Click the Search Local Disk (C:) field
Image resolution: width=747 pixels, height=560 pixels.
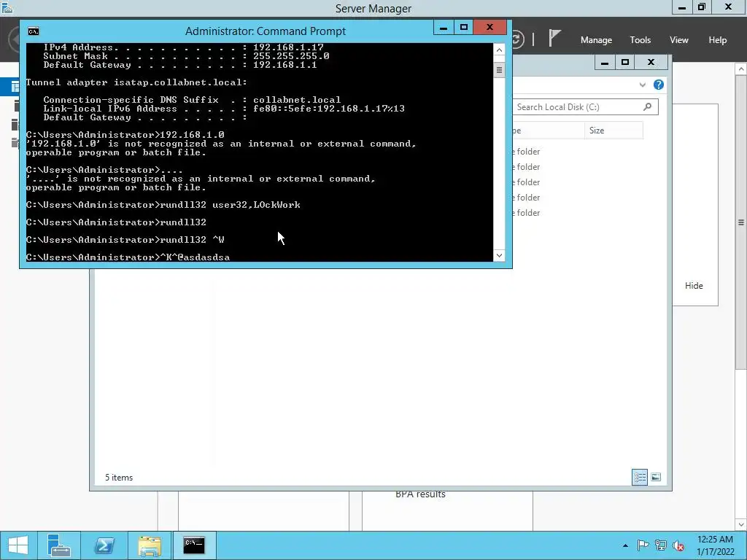pos(585,107)
